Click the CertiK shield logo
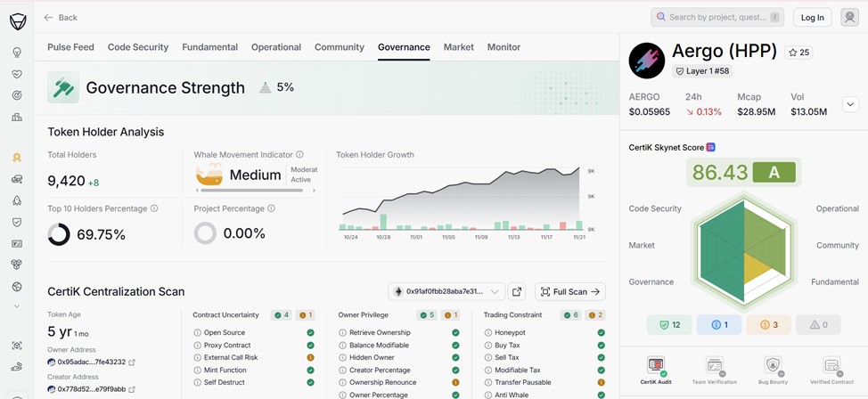The image size is (868, 399). [17, 21]
